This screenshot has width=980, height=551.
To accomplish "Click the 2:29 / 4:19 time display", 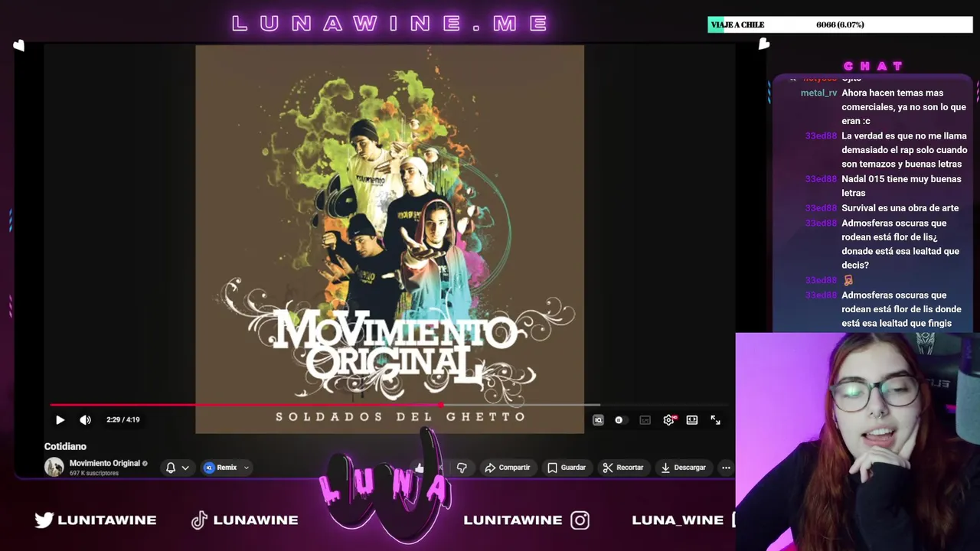I will [x=123, y=419].
